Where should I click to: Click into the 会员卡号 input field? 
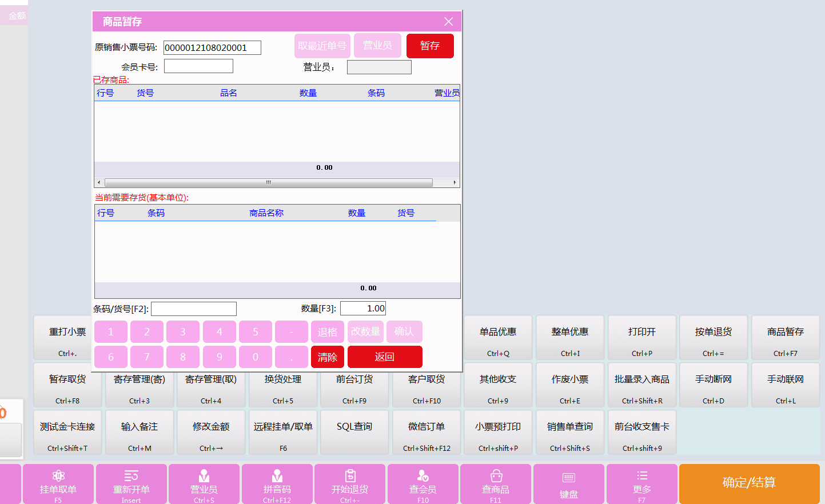(198, 66)
